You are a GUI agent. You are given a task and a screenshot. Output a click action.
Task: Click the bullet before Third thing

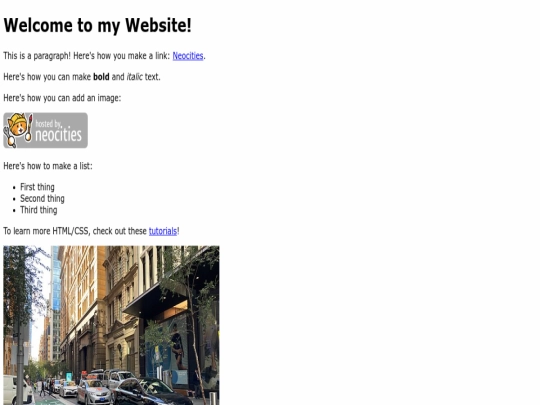(14, 211)
